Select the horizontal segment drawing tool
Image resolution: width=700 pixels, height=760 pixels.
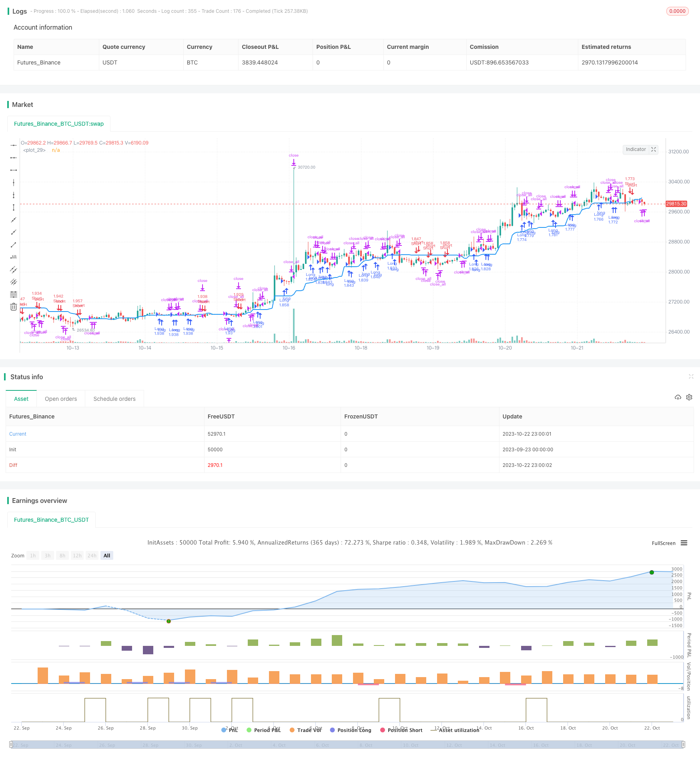click(14, 170)
